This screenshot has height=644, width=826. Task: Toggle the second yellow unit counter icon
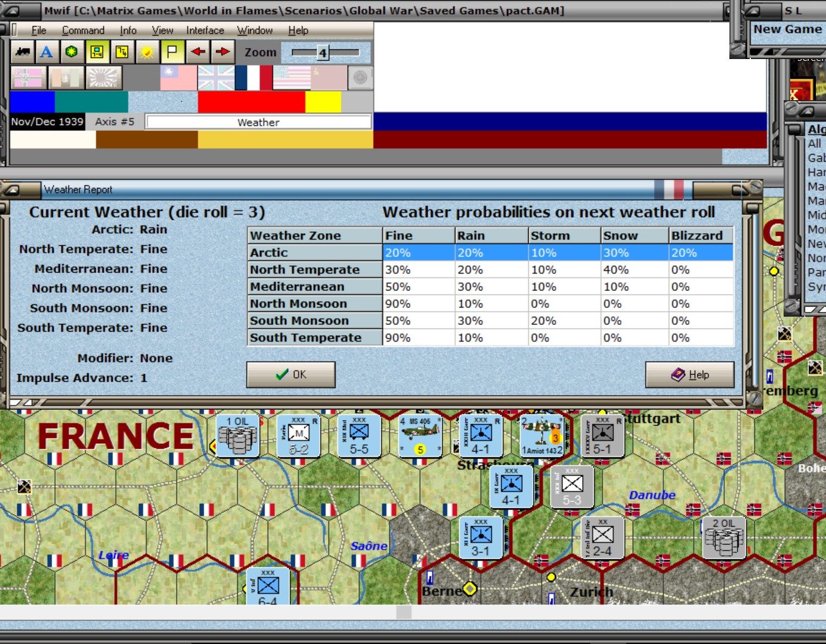pyautogui.click(x=122, y=52)
